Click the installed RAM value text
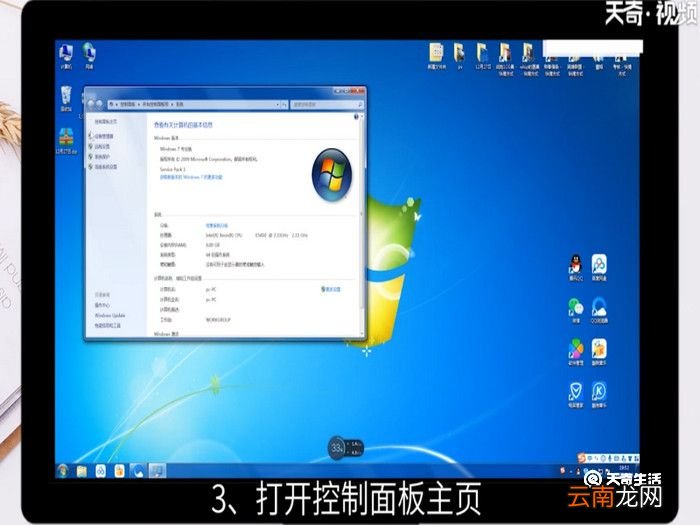The image size is (700, 525). (x=212, y=245)
